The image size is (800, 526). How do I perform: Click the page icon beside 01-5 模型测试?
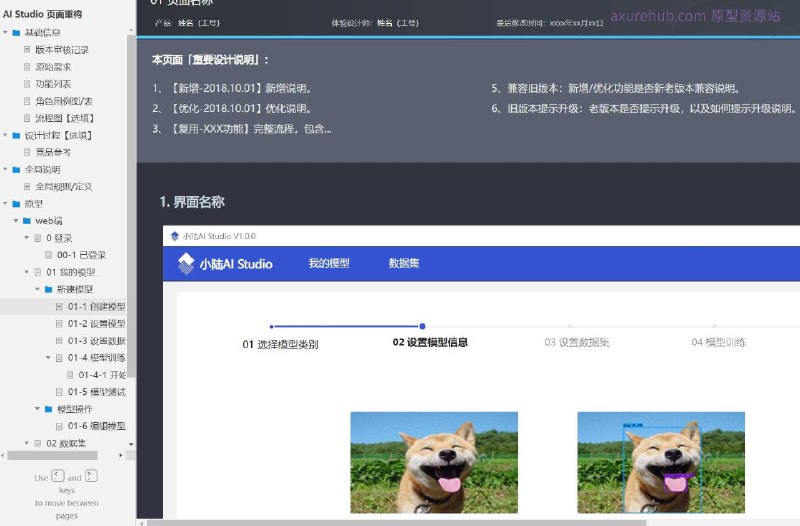click(x=59, y=392)
